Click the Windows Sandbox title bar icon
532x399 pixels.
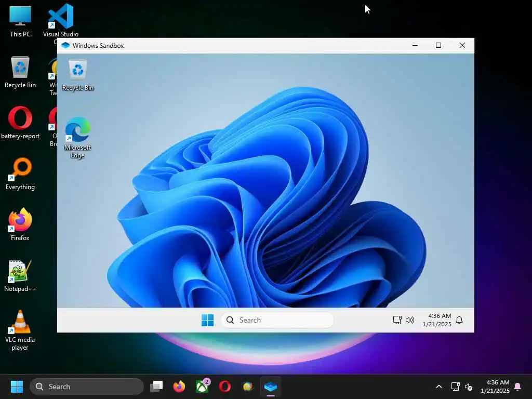(65, 46)
